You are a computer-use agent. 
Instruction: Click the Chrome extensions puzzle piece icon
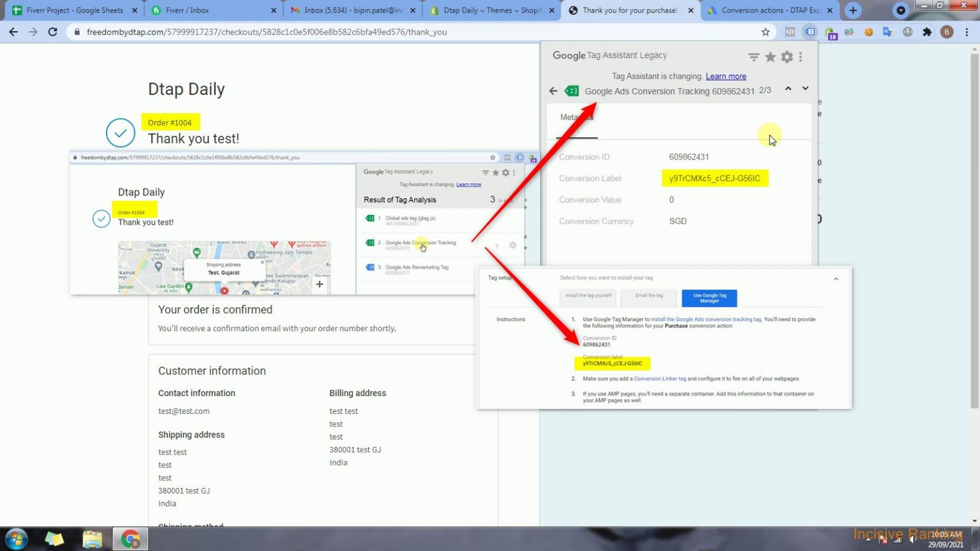927,31
